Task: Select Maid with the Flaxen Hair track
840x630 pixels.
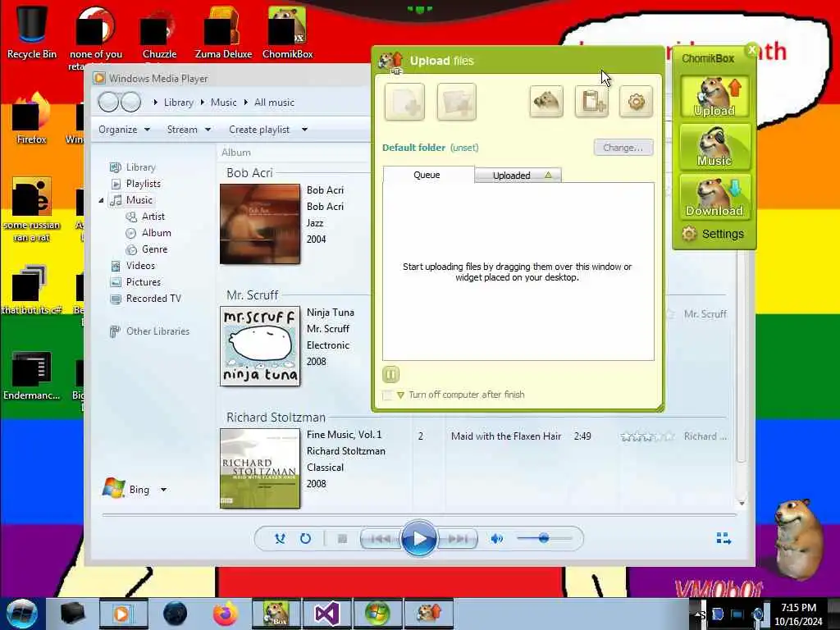Action: (x=505, y=436)
